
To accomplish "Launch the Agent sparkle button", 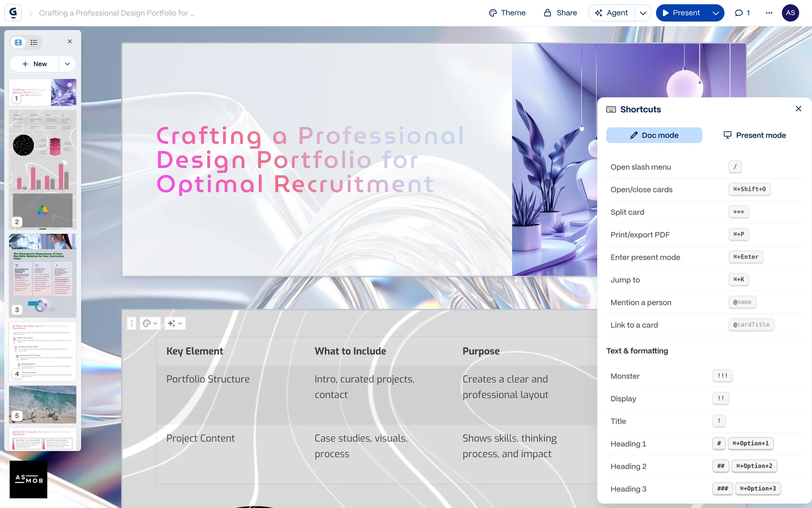I will [612, 13].
